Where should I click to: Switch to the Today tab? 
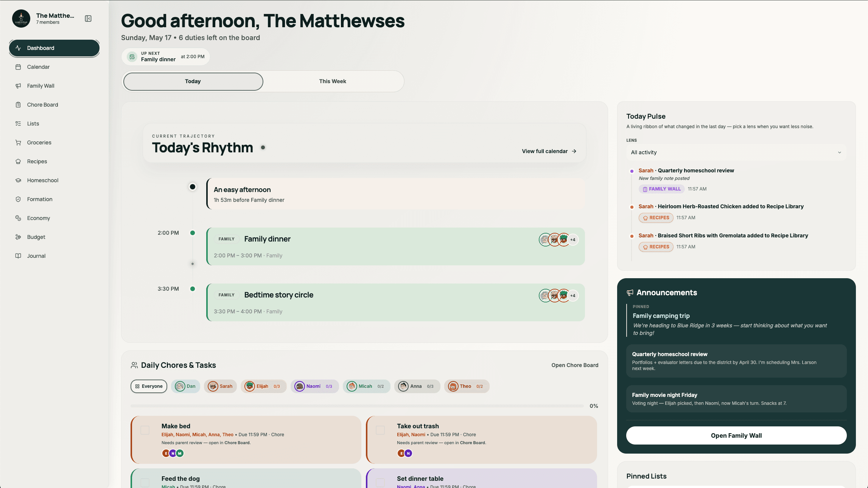pyautogui.click(x=193, y=81)
